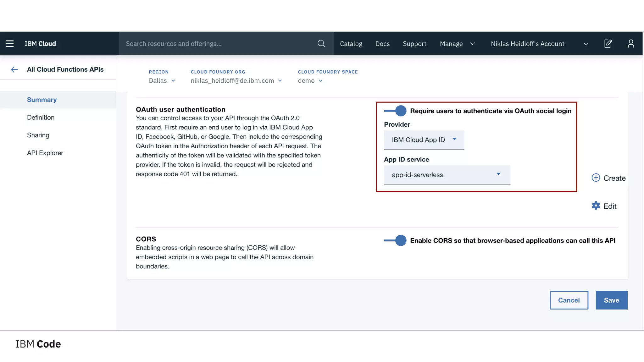Expand the App ID service dropdown

[447, 175]
